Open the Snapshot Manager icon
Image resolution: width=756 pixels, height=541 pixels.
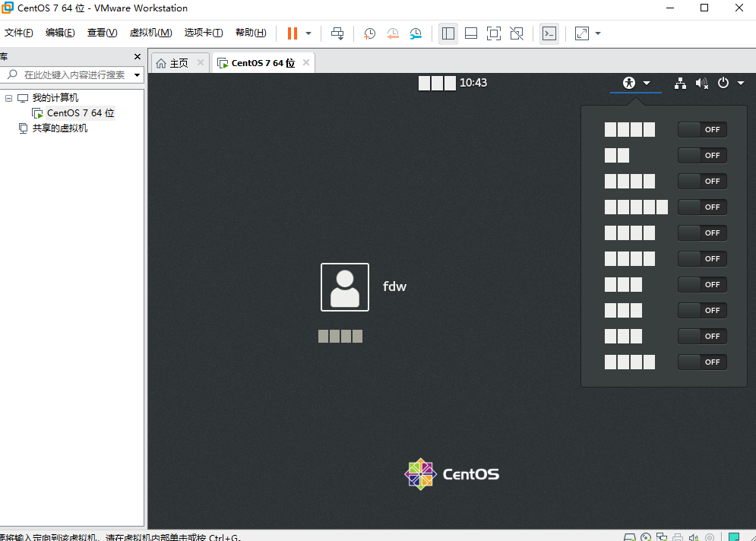pos(416,33)
